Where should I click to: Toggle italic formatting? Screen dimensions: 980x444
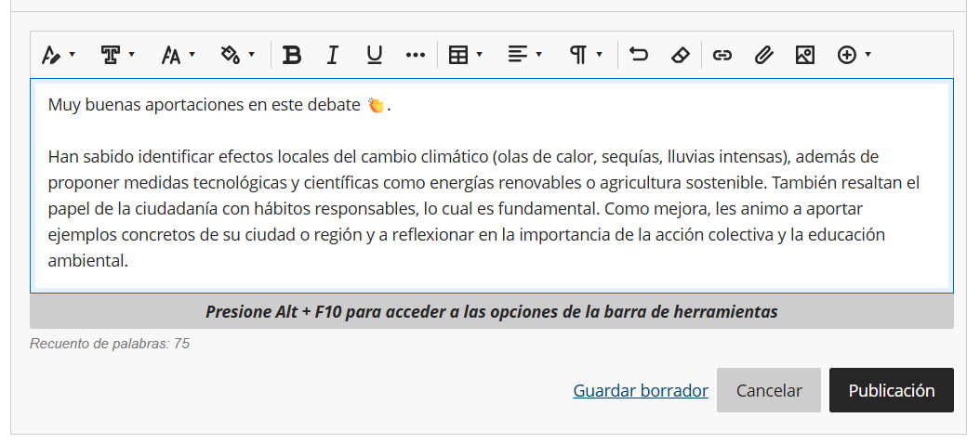point(332,56)
